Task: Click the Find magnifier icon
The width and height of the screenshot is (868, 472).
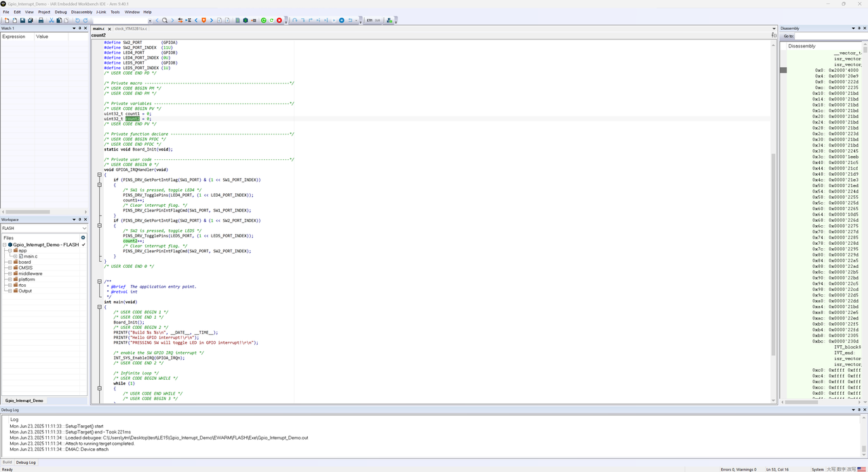Action: click(164, 20)
